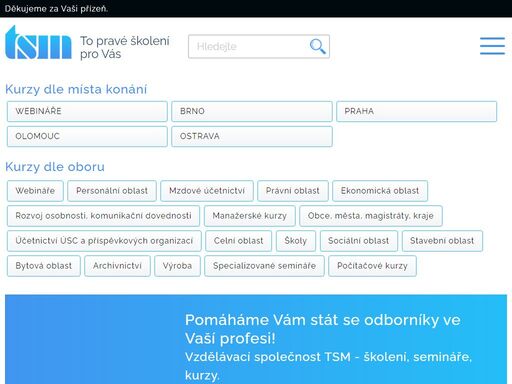Open Rozvoj osobnosti, komunikační dovednosti
This screenshot has height=384, width=512.
pyautogui.click(x=103, y=216)
